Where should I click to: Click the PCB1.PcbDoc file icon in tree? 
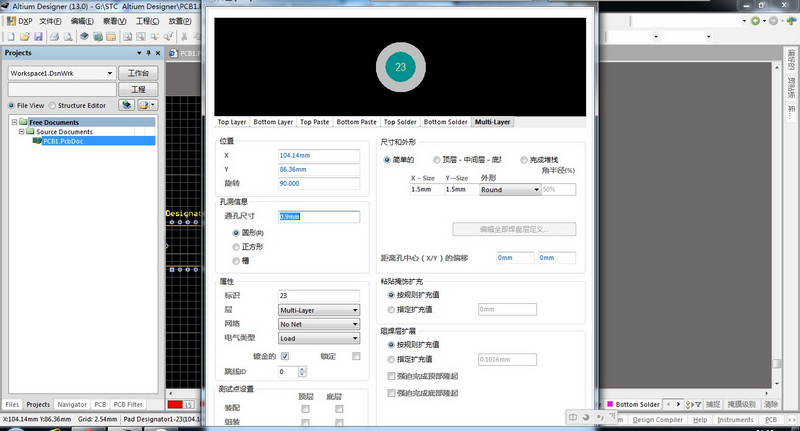point(37,141)
